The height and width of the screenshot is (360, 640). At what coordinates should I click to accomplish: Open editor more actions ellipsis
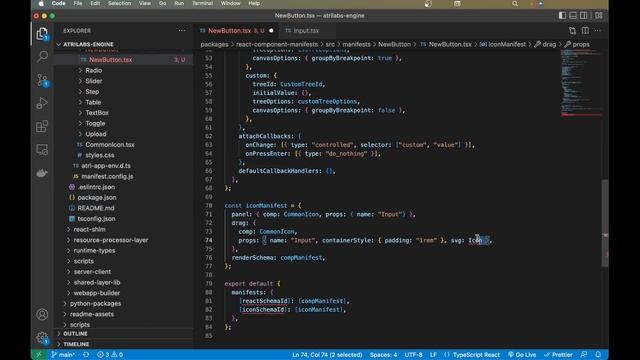tap(598, 31)
